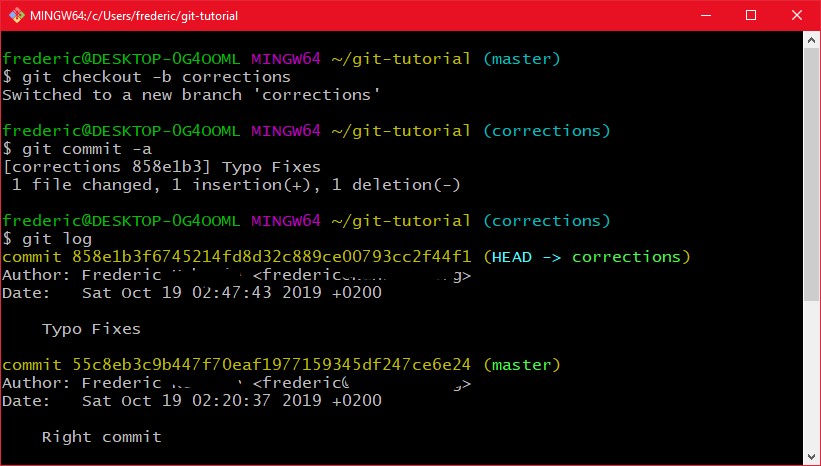Image resolution: width=821 pixels, height=466 pixels.
Task: Maximize the Git Bash terminal window
Action: click(751, 15)
